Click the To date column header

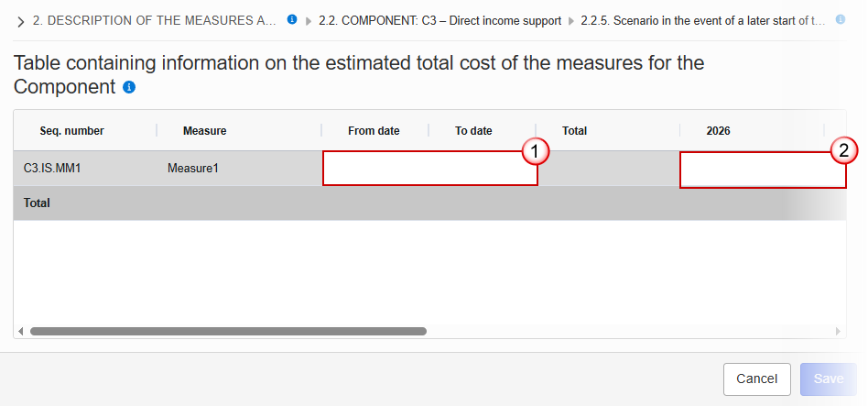click(473, 131)
